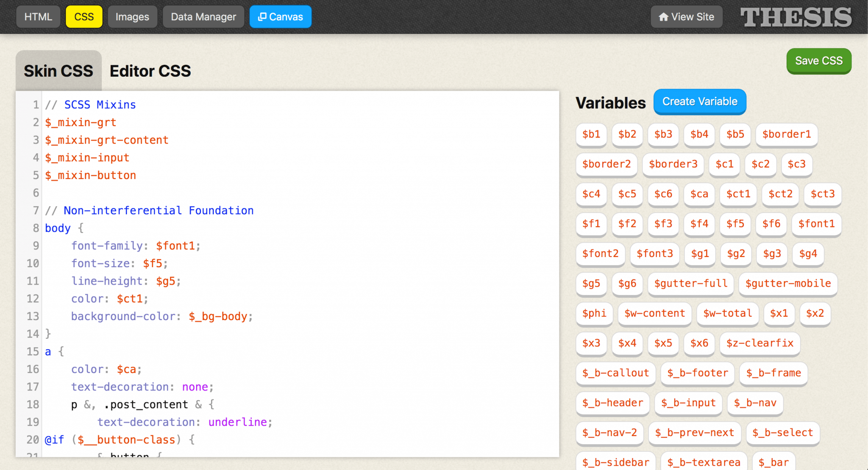Click the $c3 variable
The height and width of the screenshot is (470, 868).
(796, 164)
